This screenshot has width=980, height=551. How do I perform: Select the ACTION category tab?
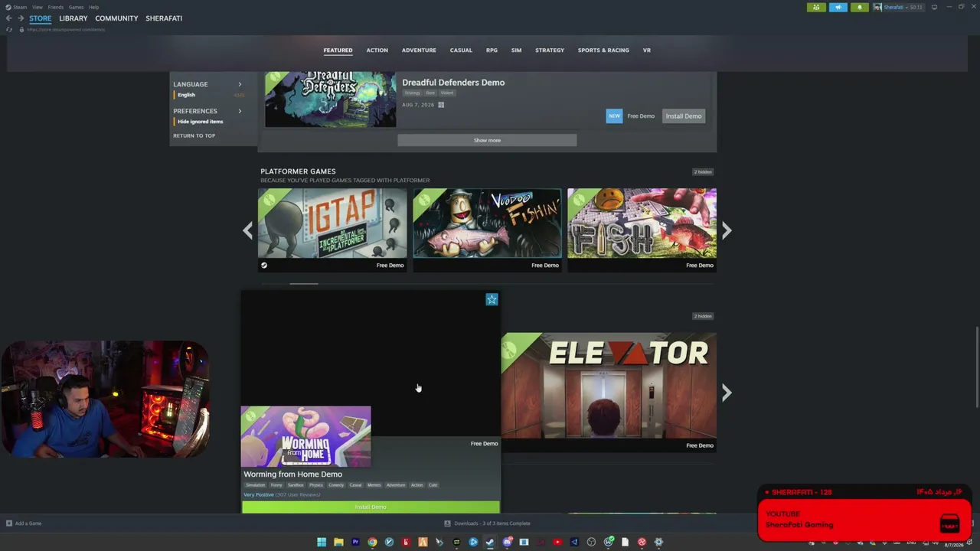(x=377, y=51)
